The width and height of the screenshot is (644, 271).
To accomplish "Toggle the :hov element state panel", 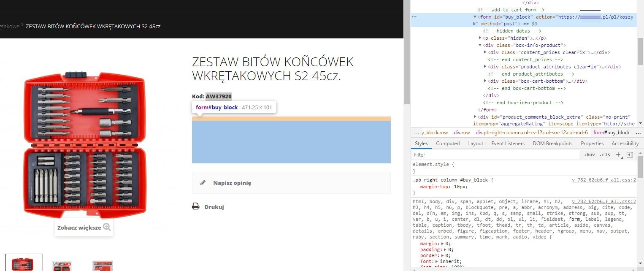I will 590,154.
